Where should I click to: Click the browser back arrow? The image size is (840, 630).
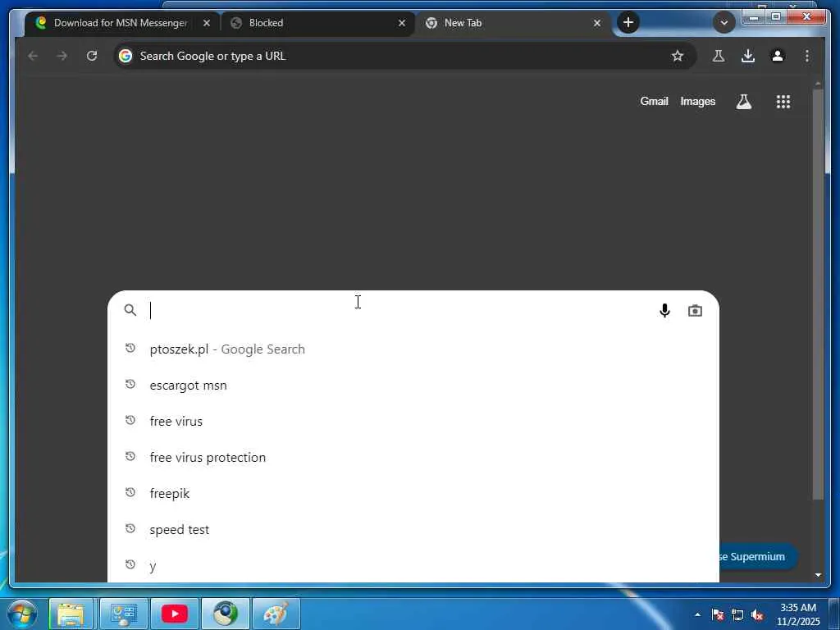[x=33, y=56]
